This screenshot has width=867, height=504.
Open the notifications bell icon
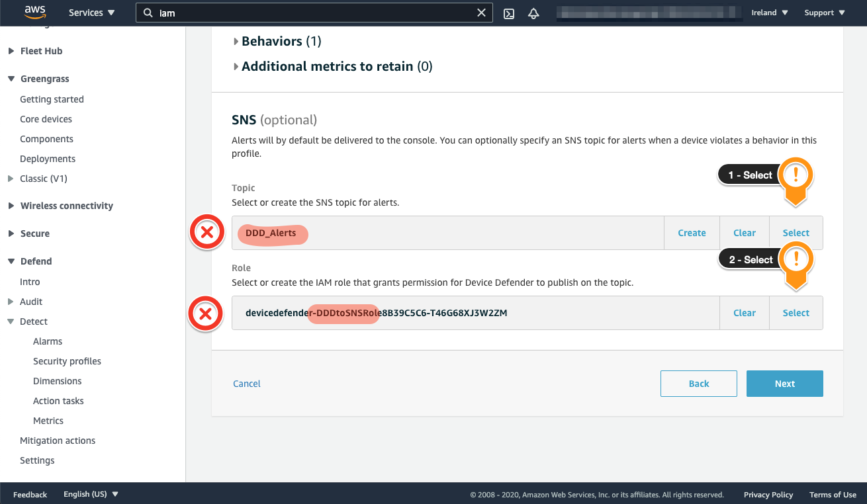(x=533, y=13)
